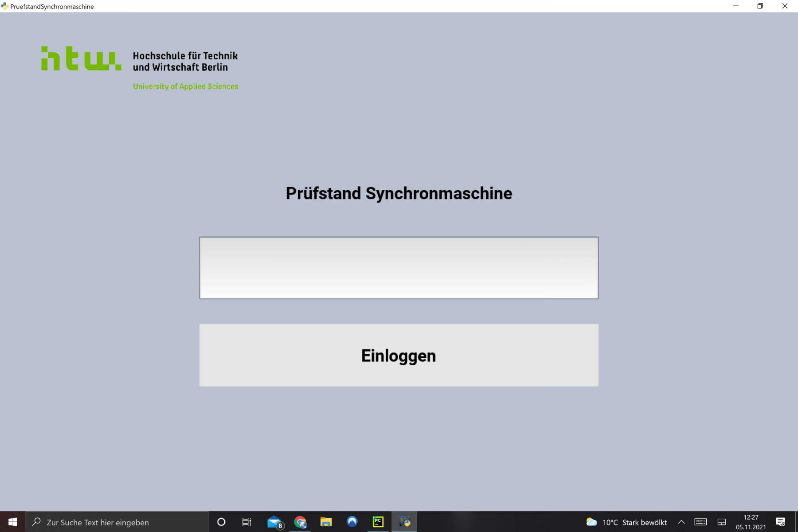Open the clock and calendar flyout
Image resolution: width=798 pixels, height=532 pixels.
click(751, 522)
